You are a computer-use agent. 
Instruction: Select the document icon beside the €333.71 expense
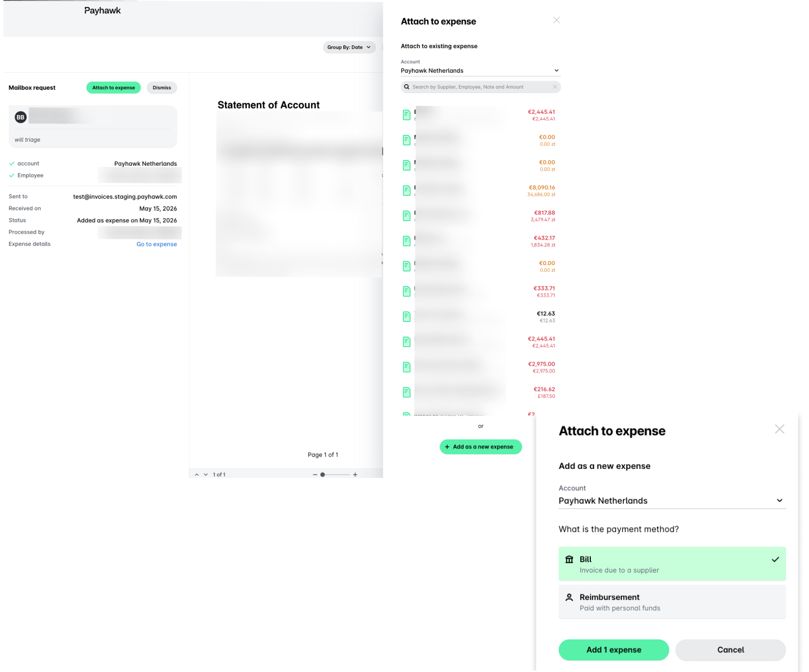[406, 291]
